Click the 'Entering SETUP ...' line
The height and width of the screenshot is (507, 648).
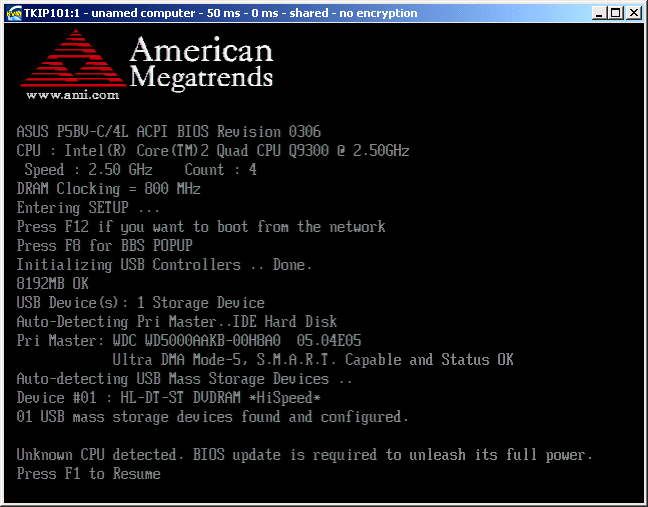(88, 207)
